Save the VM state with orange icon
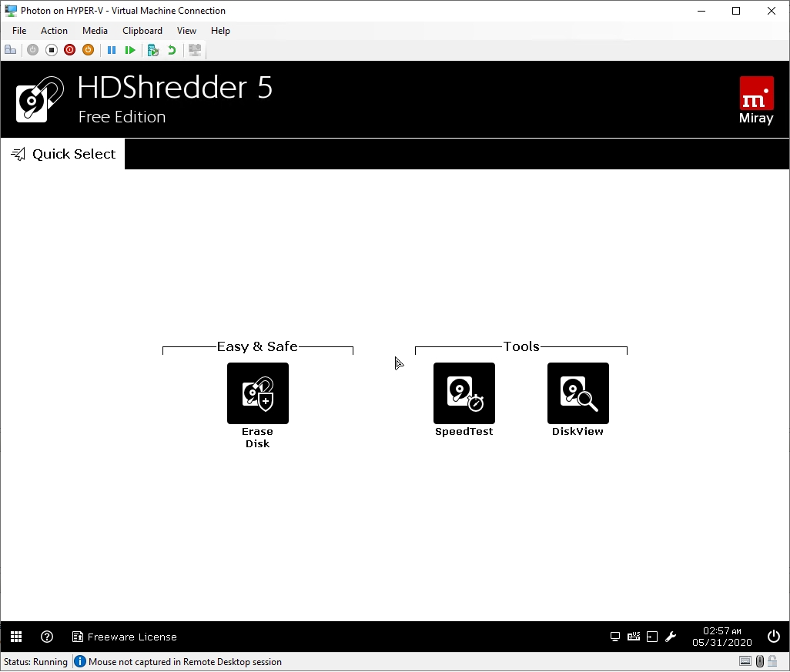This screenshot has width=790, height=672. click(x=89, y=50)
